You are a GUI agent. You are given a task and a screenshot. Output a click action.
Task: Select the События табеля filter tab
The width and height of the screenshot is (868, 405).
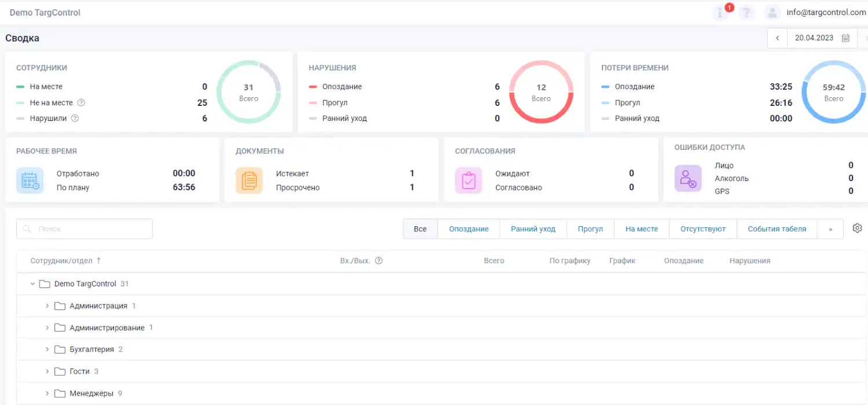(x=777, y=229)
